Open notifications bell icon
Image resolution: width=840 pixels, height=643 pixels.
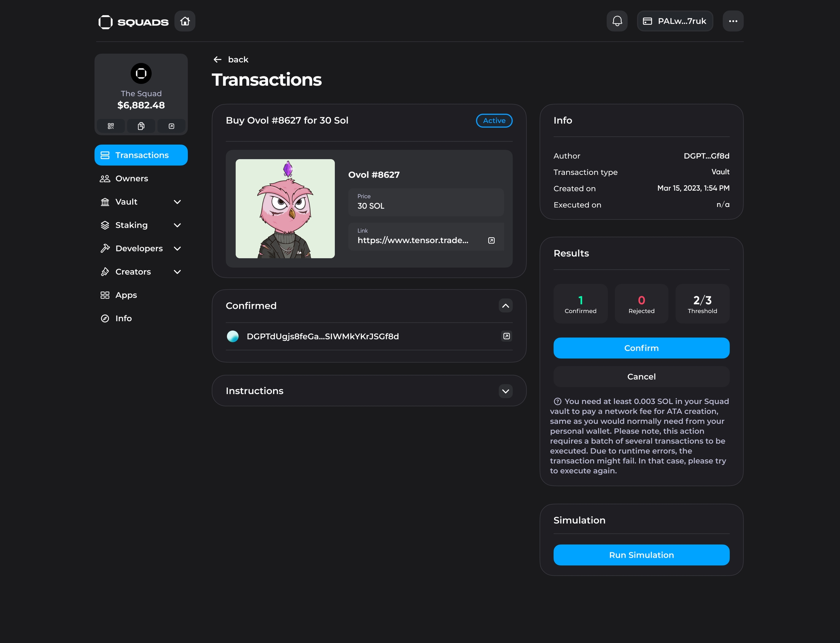617,21
